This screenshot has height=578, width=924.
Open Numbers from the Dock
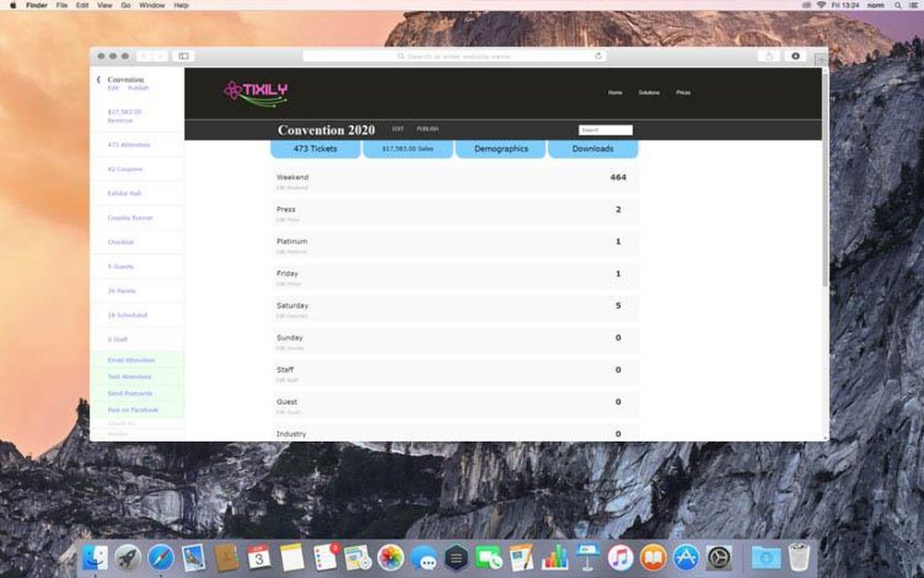click(x=554, y=558)
